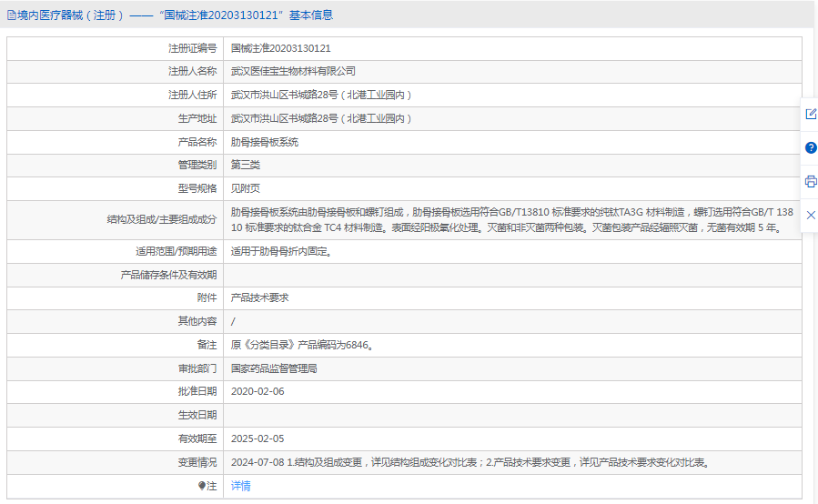Click the print icon in right sidebar
Image resolution: width=818 pixels, height=504 pixels.
(x=811, y=182)
